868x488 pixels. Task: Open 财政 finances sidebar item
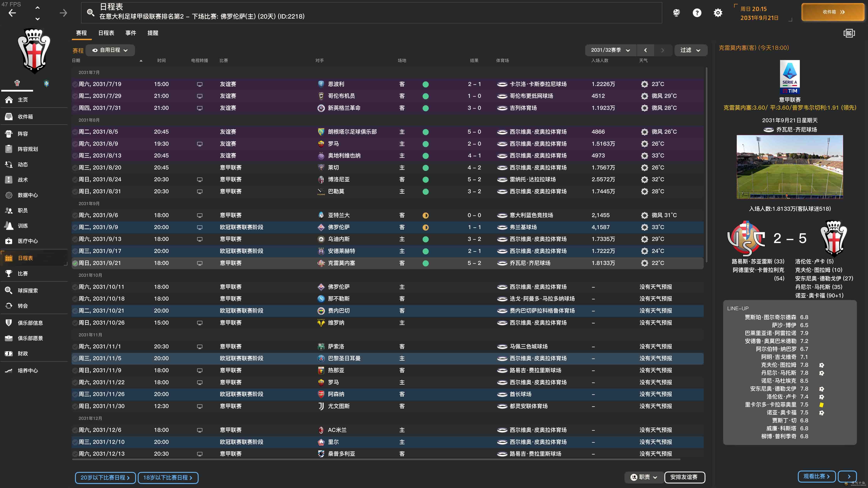[x=23, y=353]
